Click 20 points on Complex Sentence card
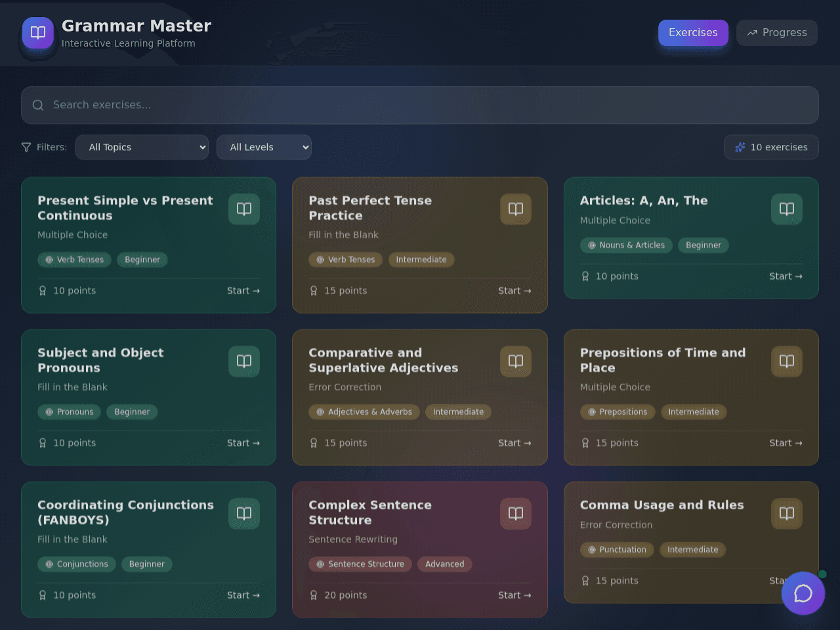The width and height of the screenshot is (840, 630). pos(346,595)
